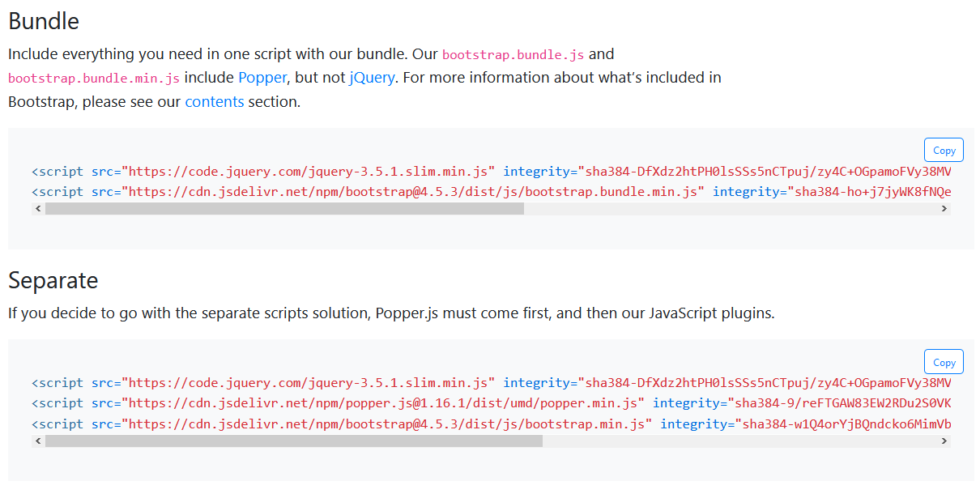The image size is (980, 498).
Task: Click the Separate code horizontal scrollbar thumb
Action: [x=294, y=441]
